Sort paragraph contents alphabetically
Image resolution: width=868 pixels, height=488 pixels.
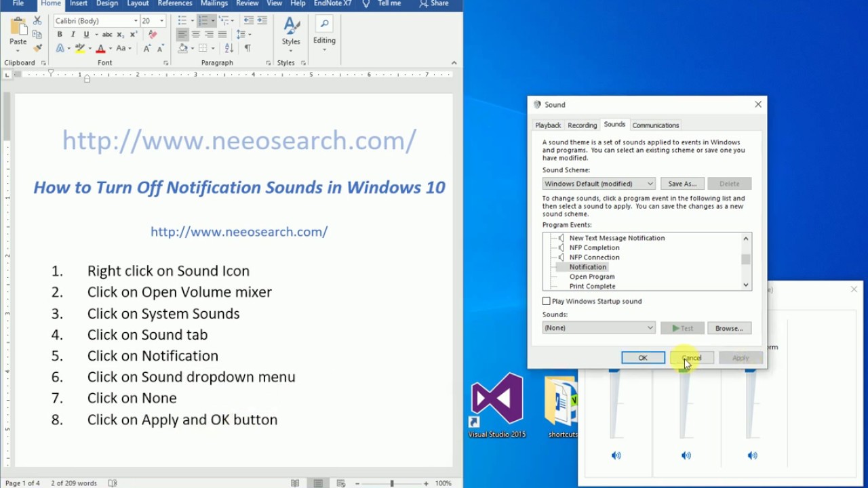pos(229,48)
